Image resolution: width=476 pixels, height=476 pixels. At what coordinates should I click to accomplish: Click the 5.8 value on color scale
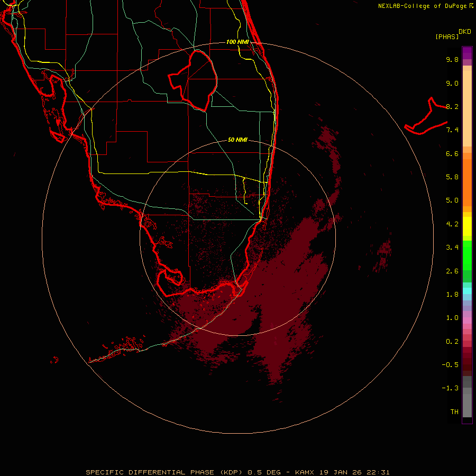pyautogui.click(x=452, y=177)
